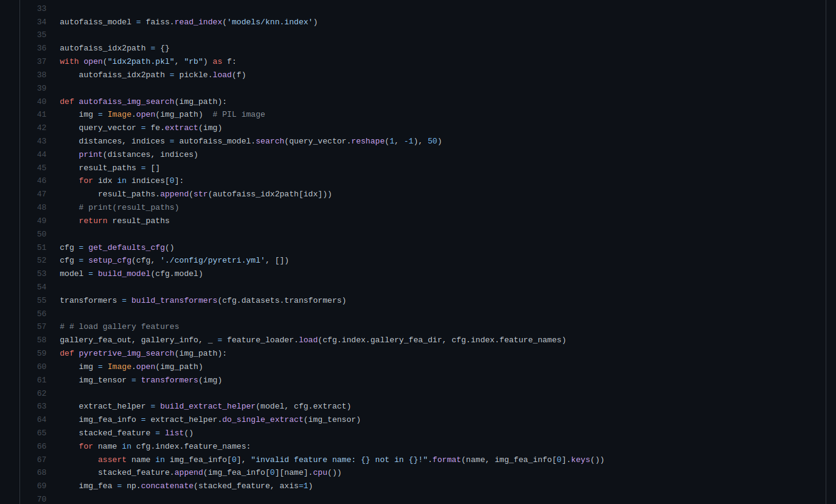This screenshot has width=836, height=504.
Task: Click pickle.load(f) on line 38
Action: (x=212, y=75)
